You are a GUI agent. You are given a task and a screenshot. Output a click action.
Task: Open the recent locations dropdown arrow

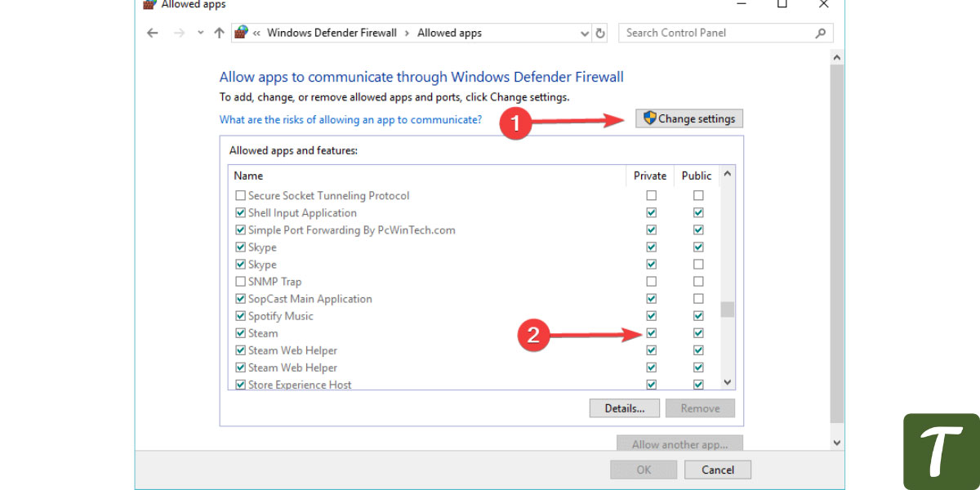point(201,33)
